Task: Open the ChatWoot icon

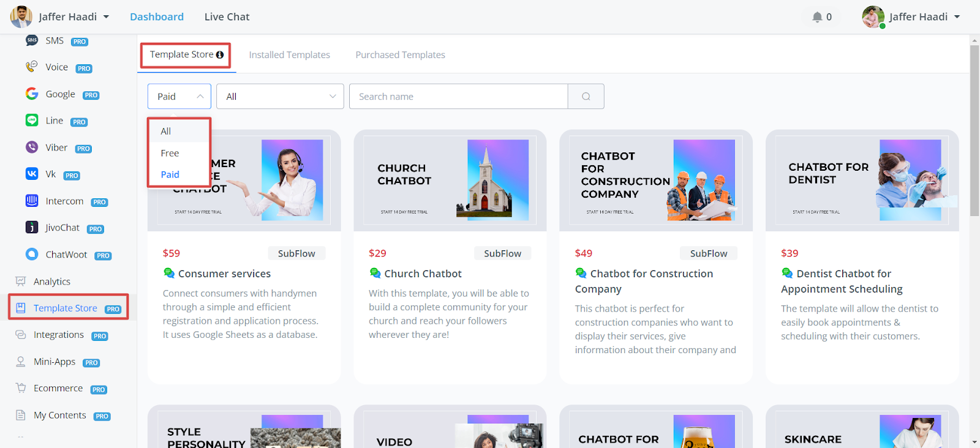Action: pyautogui.click(x=32, y=254)
